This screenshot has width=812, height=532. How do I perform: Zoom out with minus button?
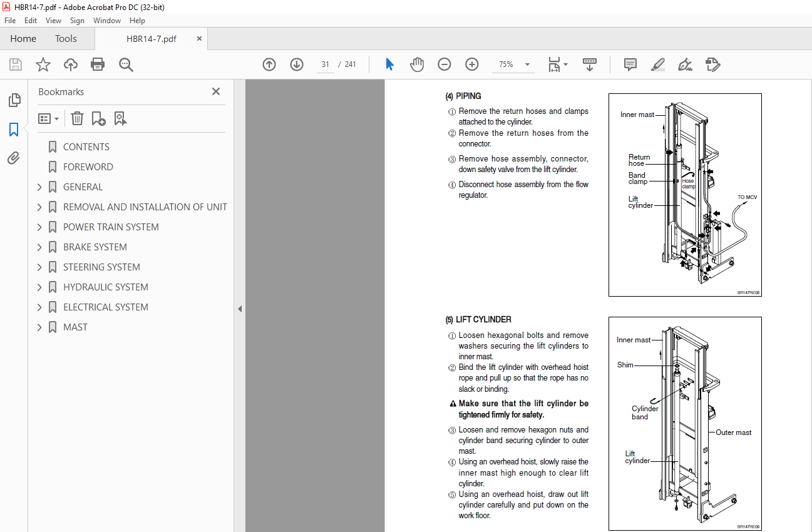(x=445, y=64)
